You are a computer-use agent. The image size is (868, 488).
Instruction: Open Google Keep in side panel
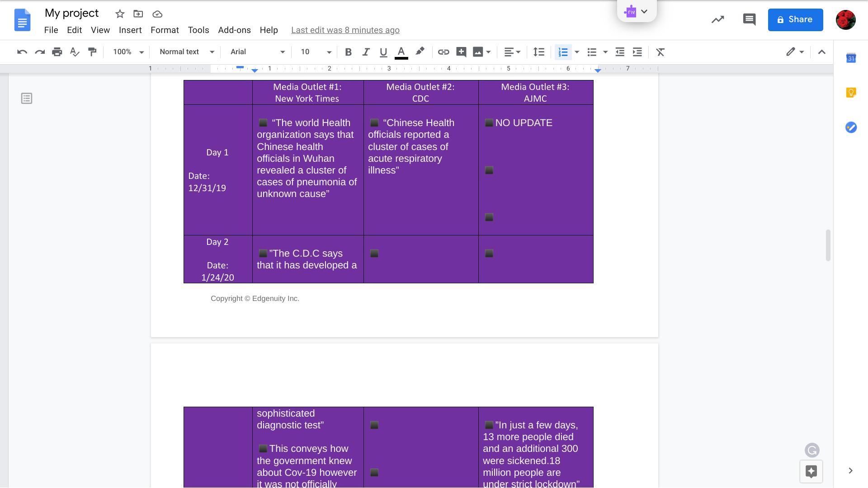click(x=851, y=93)
